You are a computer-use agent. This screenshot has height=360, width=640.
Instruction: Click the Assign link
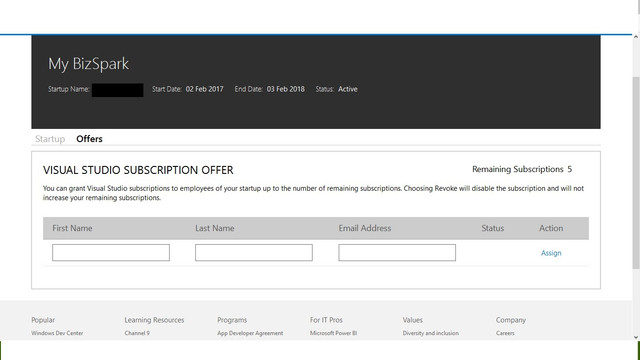[x=551, y=253]
